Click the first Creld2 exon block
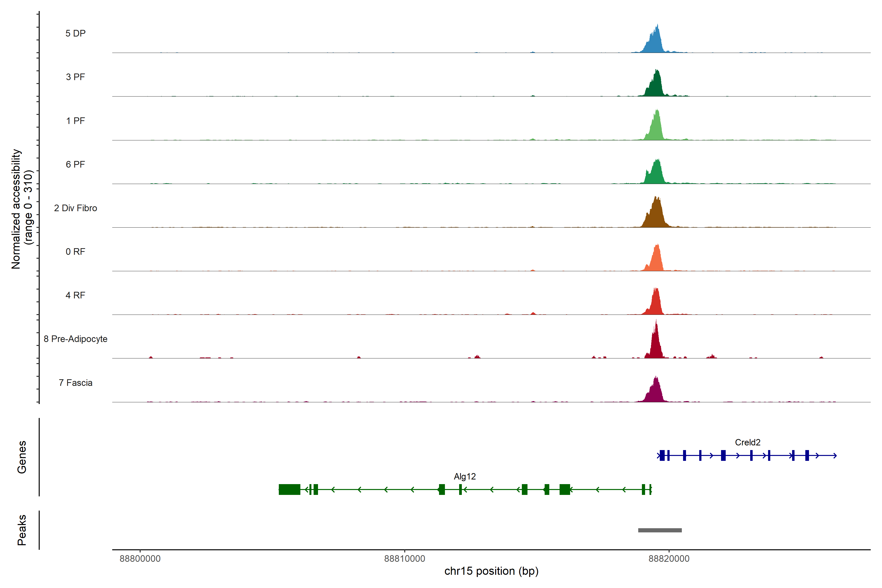 point(662,456)
